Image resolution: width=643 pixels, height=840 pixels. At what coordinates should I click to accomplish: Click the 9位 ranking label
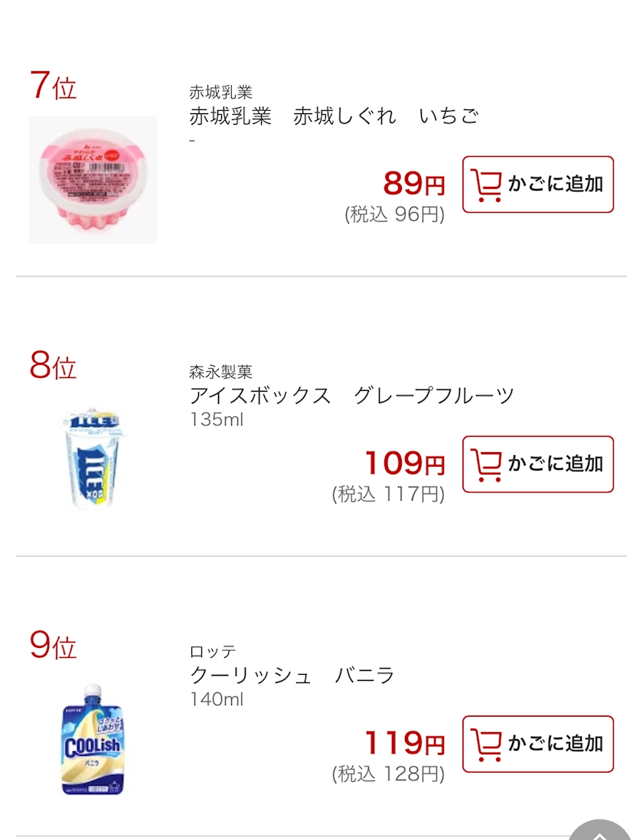pyautogui.click(x=53, y=646)
